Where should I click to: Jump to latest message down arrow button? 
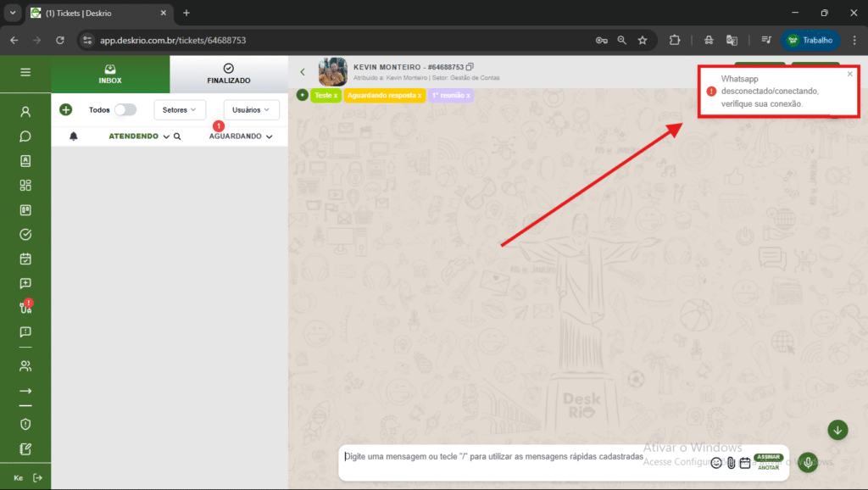[x=837, y=430]
